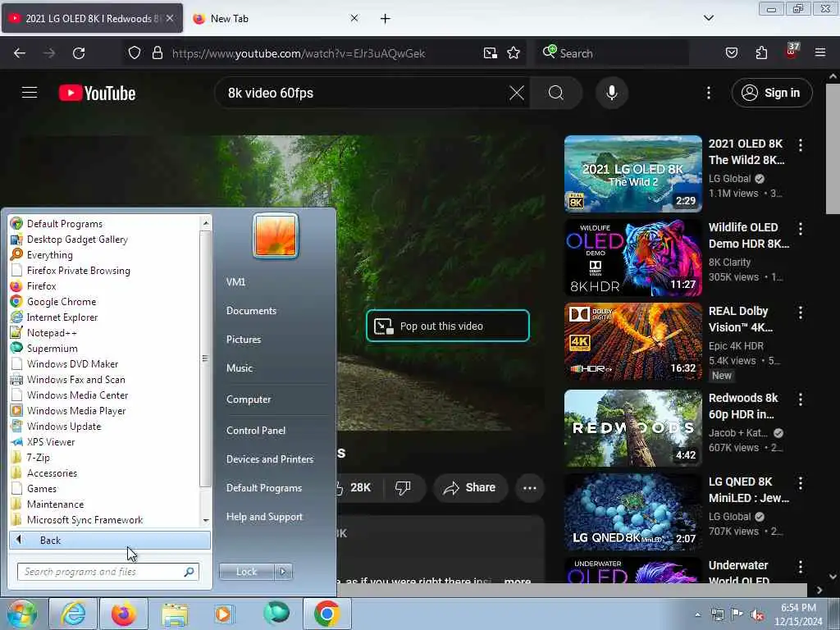Click the YouTube logo

tap(97, 94)
